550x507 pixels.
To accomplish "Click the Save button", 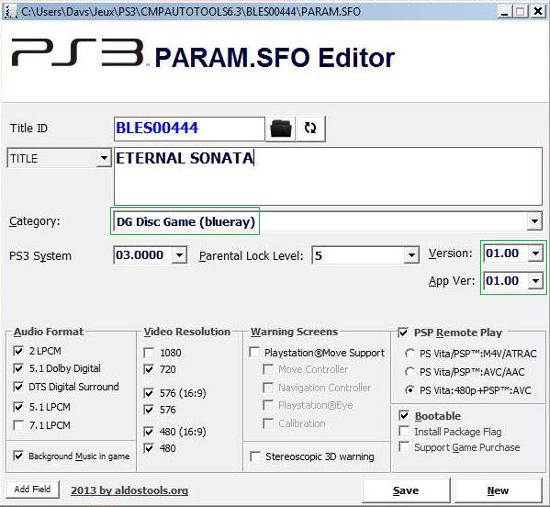I will pos(406,491).
